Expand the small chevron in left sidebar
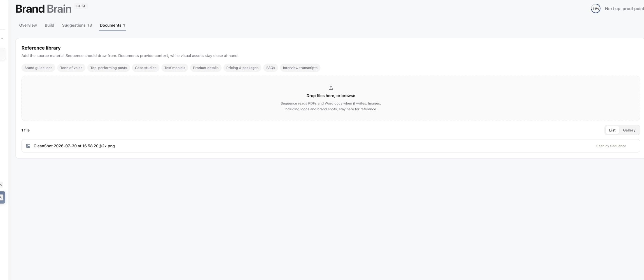Image resolution: width=644 pixels, height=280 pixels. (x=2, y=39)
